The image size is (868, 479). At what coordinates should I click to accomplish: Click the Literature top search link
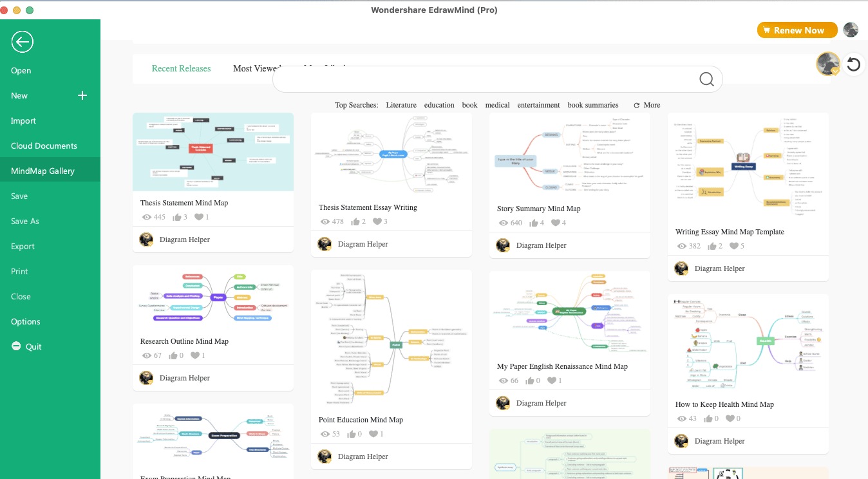click(401, 105)
